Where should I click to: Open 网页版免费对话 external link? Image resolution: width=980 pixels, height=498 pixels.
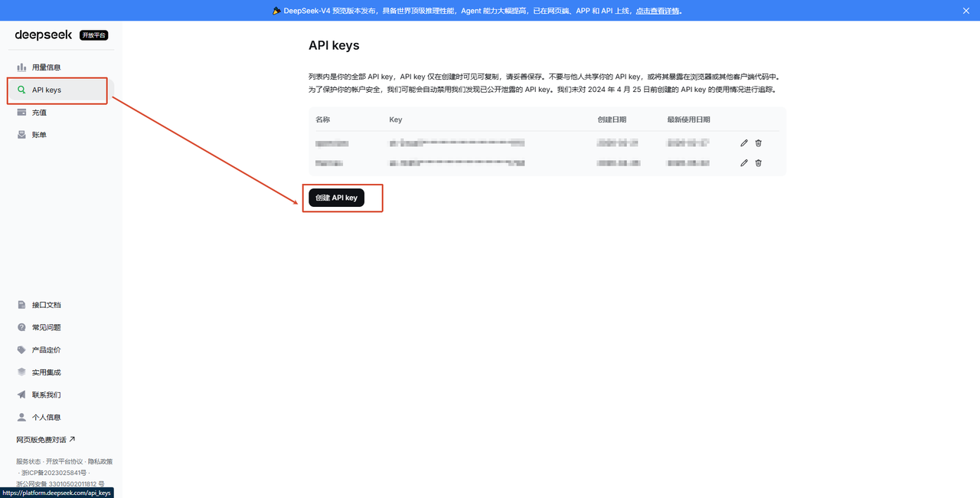coord(46,440)
